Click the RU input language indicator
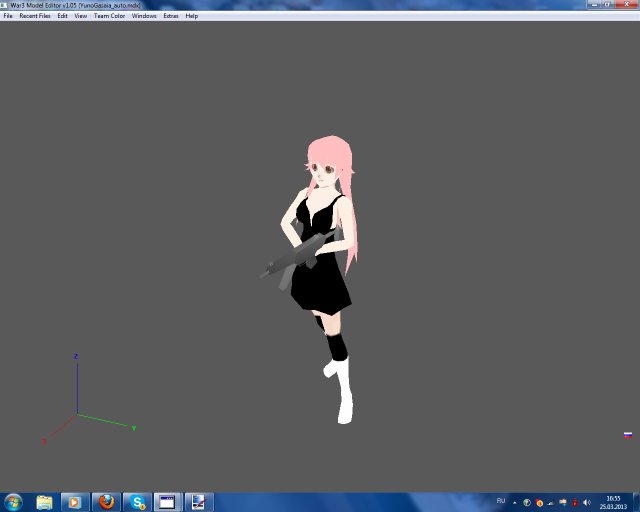 point(501,501)
